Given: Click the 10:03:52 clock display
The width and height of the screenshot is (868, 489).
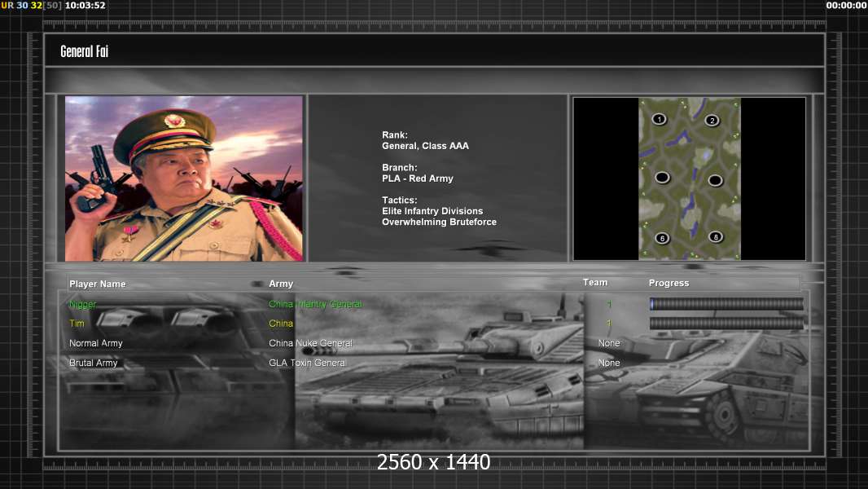Looking at the screenshot, I should (85, 6).
